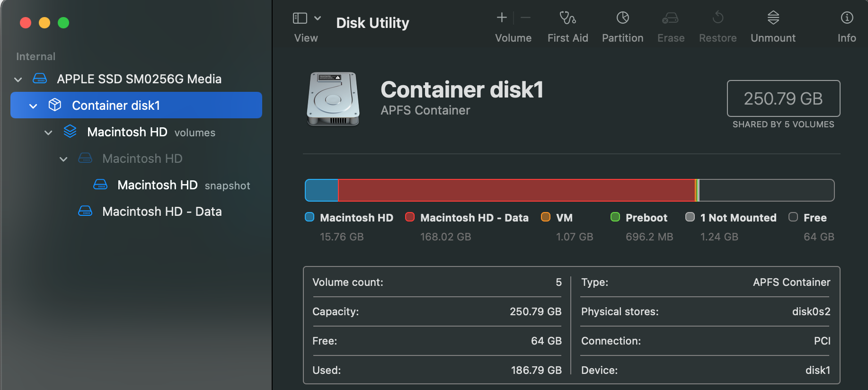Click the Unmount toolbar icon

773,18
